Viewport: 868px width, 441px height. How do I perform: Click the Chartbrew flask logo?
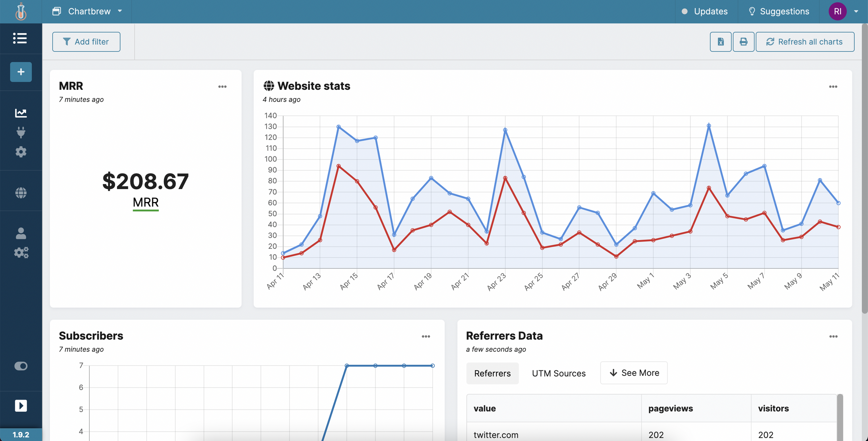point(21,11)
